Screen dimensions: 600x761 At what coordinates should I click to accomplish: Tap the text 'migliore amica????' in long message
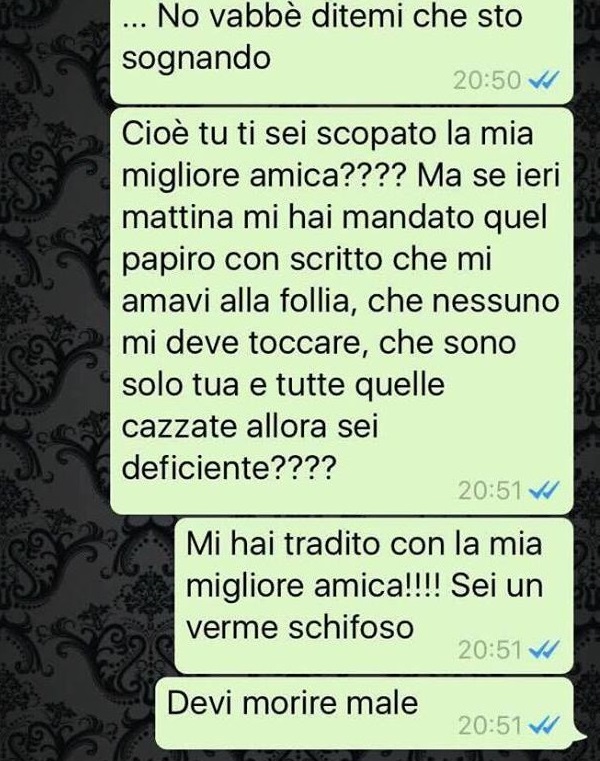click(x=263, y=175)
